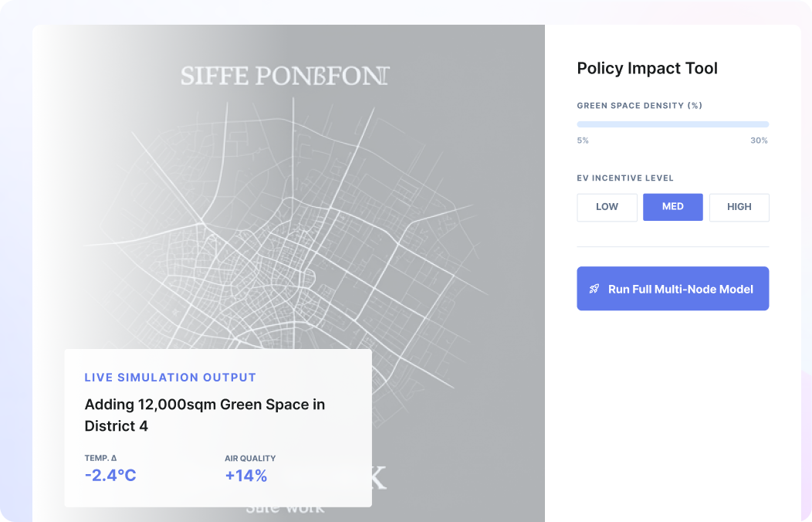The image size is (812, 522).
Task: Click the Green Space Density slider track
Action: coord(672,124)
